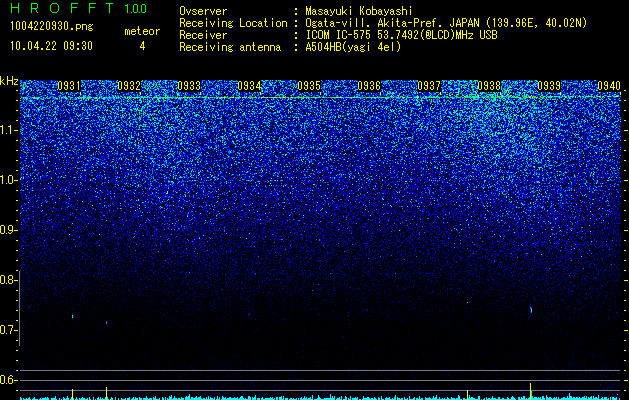Screen dimensions: 629x400
Task: Click the 'Ovserver' field label
Action: tap(203, 11)
